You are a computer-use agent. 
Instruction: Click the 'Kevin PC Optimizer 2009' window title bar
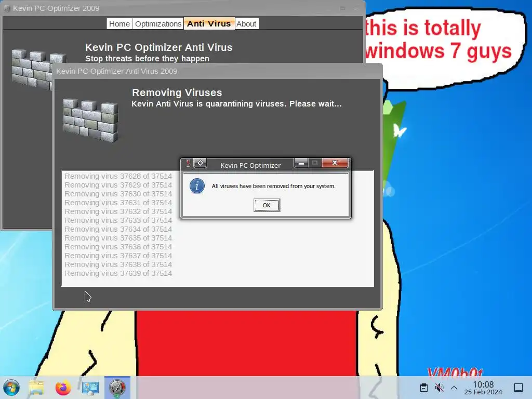pyautogui.click(x=183, y=8)
